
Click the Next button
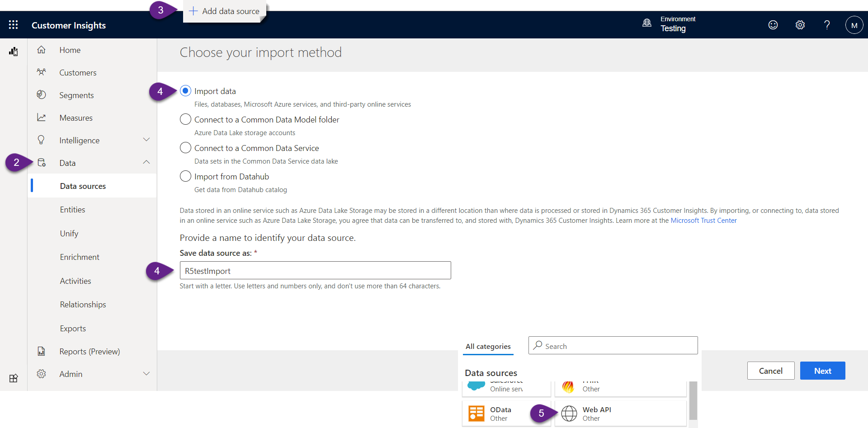point(822,371)
